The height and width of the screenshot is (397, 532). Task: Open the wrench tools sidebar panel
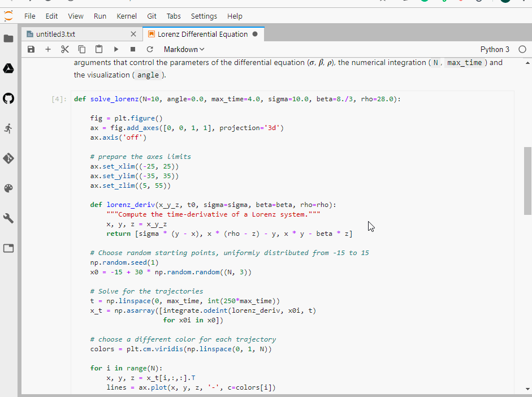[8, 218]
